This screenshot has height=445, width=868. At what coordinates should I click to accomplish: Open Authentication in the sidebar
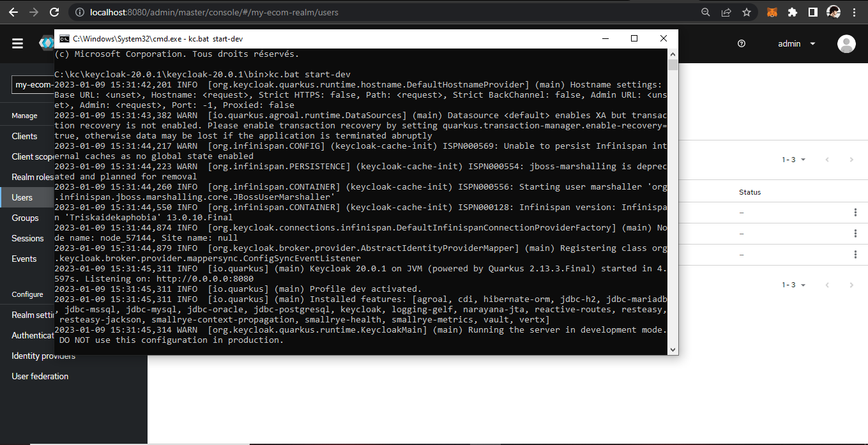[33, 335]
